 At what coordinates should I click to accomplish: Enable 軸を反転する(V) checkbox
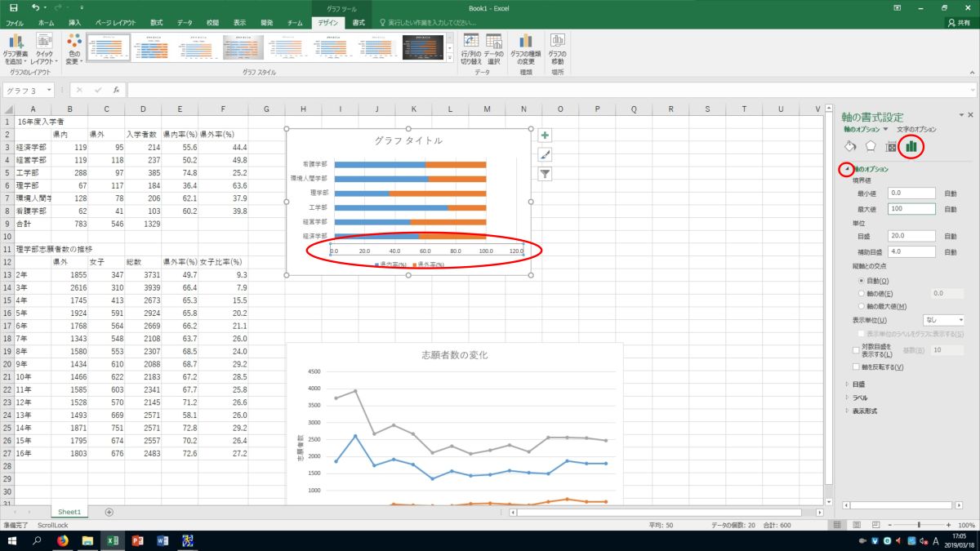855,367
